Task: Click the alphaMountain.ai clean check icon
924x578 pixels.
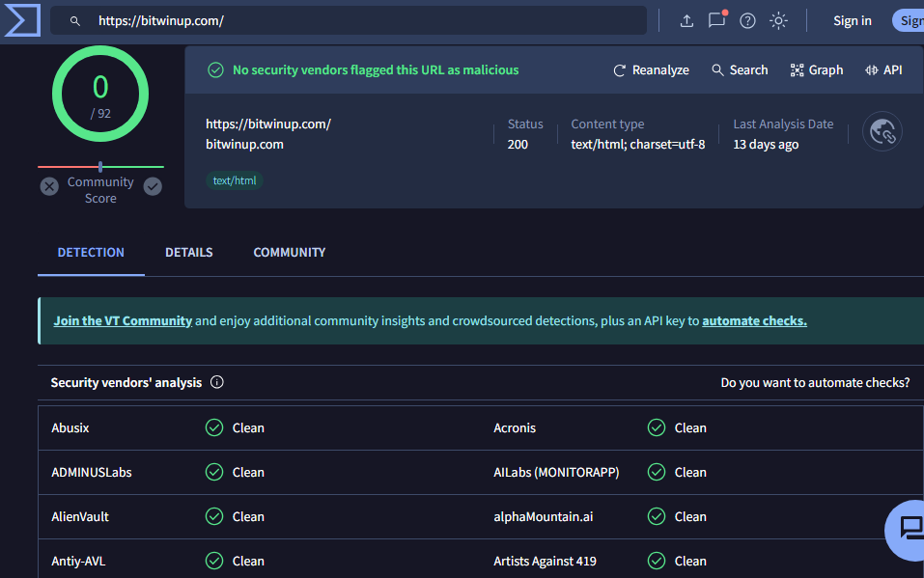Action: point(657,516)
